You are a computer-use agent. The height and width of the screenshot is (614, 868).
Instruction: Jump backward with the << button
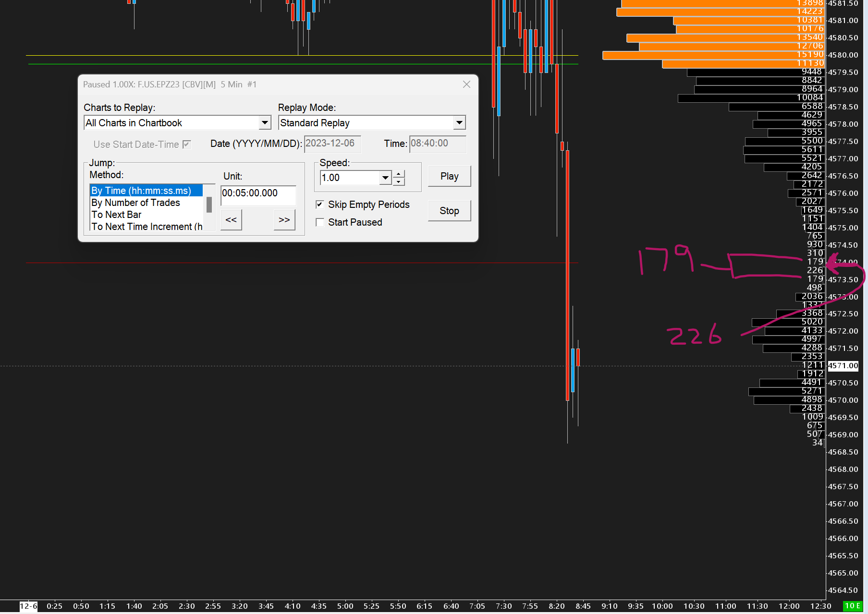231,220
